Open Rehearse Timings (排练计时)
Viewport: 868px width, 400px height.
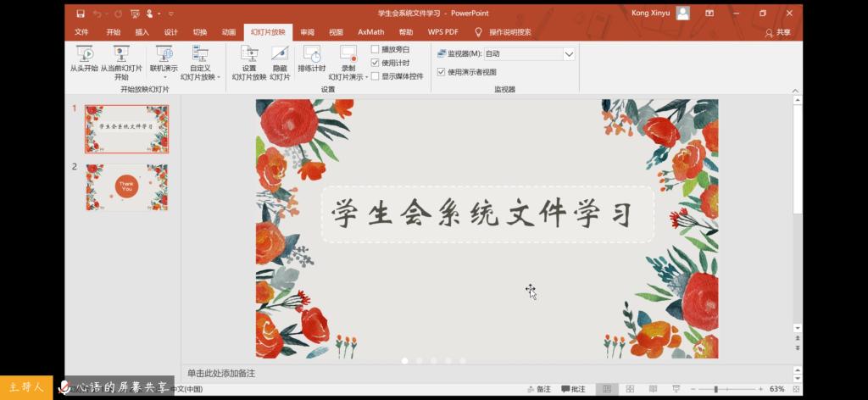311,58
